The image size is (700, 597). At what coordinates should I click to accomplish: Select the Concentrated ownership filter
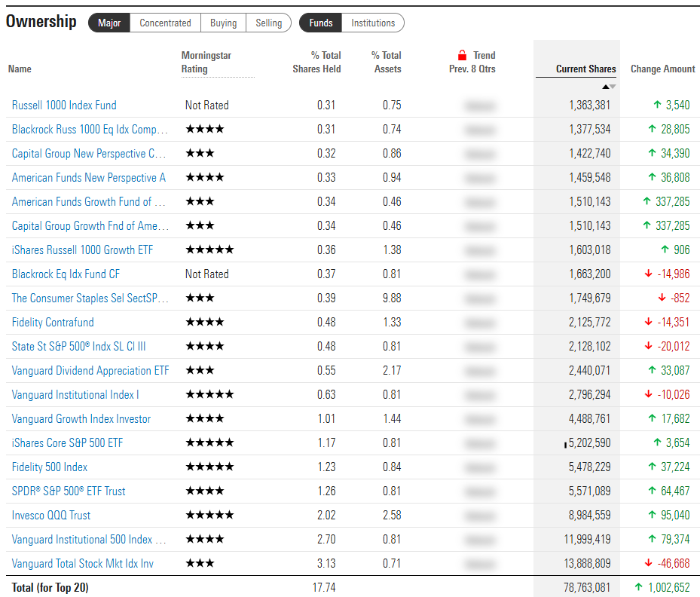[165, 23]
